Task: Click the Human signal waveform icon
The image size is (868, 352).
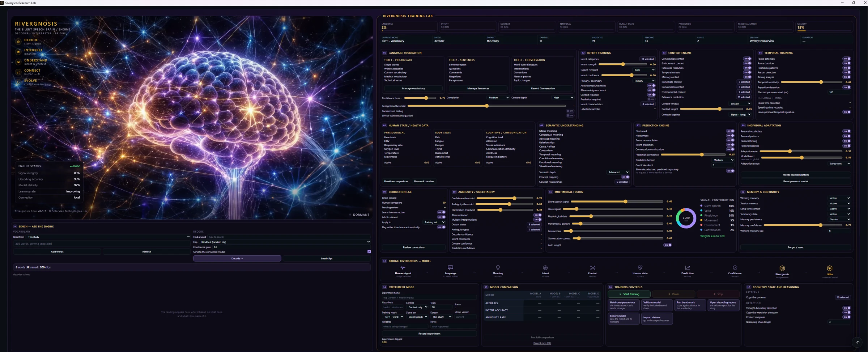Action: 403,268
